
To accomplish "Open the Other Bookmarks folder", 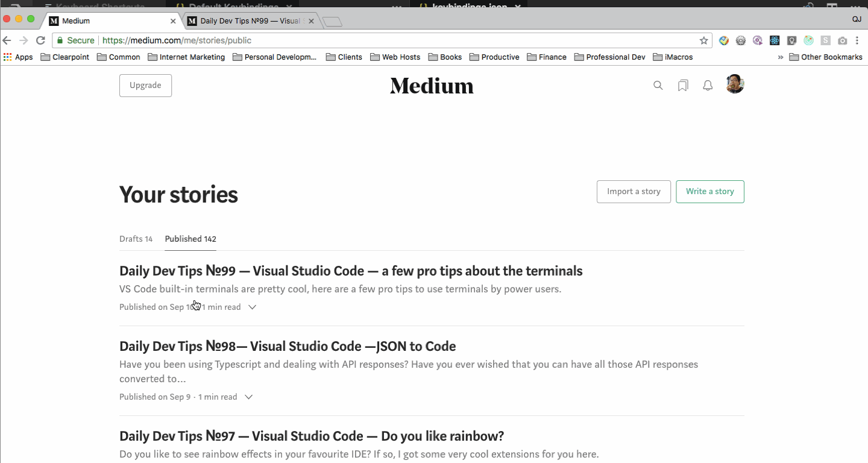I will point(826,57).
